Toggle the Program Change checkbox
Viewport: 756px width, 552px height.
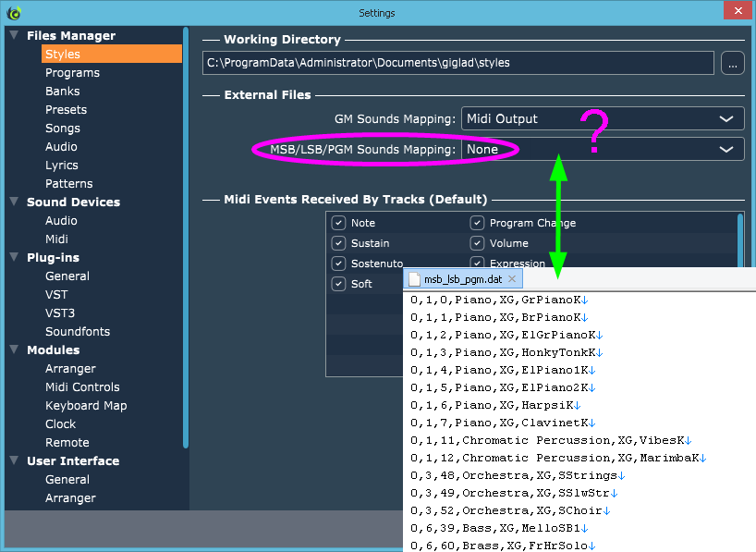coord(477,223)
